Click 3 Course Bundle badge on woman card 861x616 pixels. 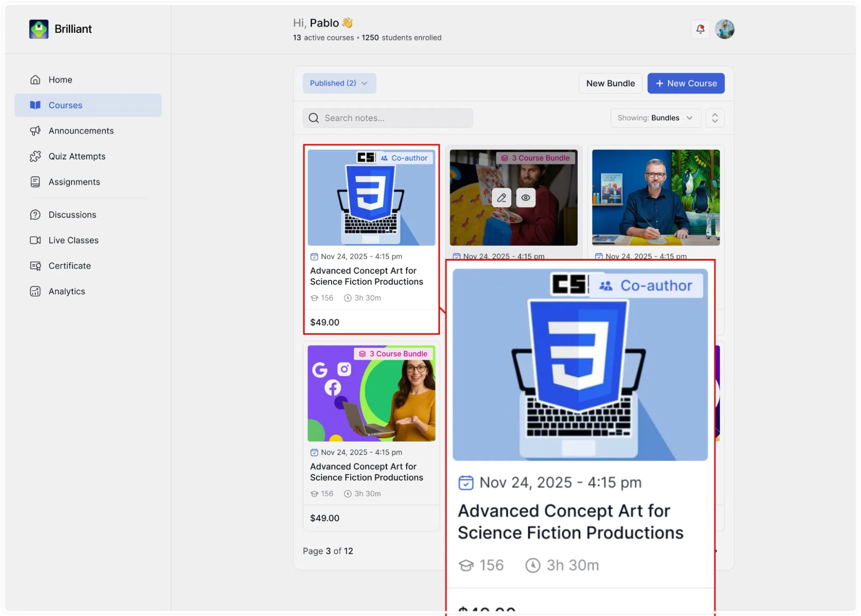[394, 354]
